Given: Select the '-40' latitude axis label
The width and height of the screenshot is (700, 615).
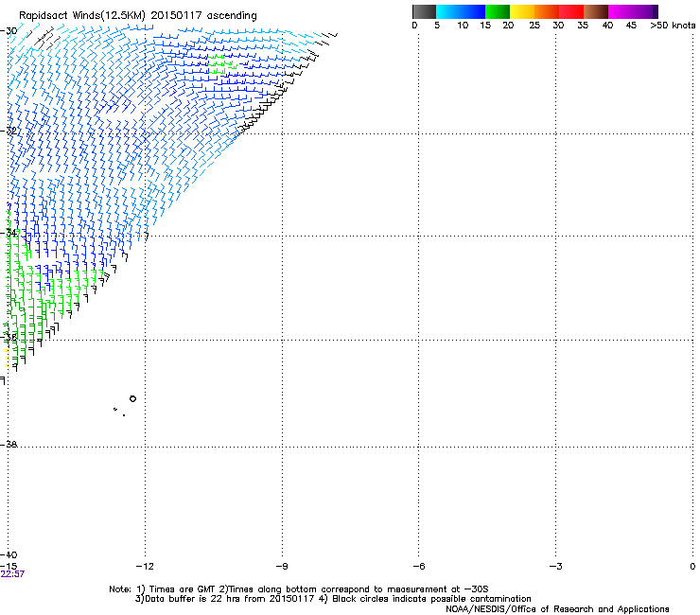Looking at the screenshot, I should tap(9, 554).
